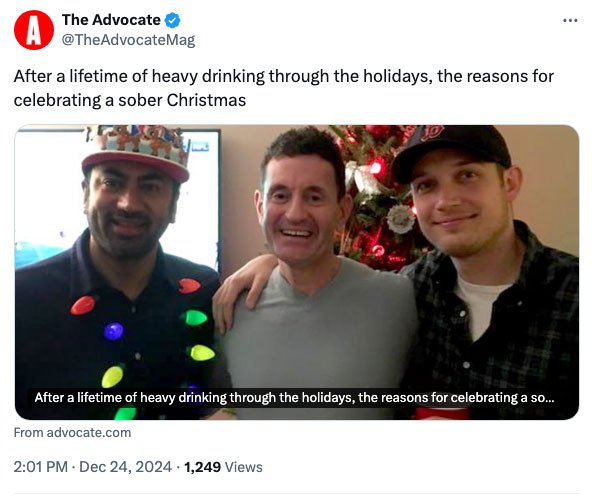The height and width of the screenshot is (496, 592).
Task: Click the blue verified checkmark badge
Action: pyautogui.click(x=172, y=20)
